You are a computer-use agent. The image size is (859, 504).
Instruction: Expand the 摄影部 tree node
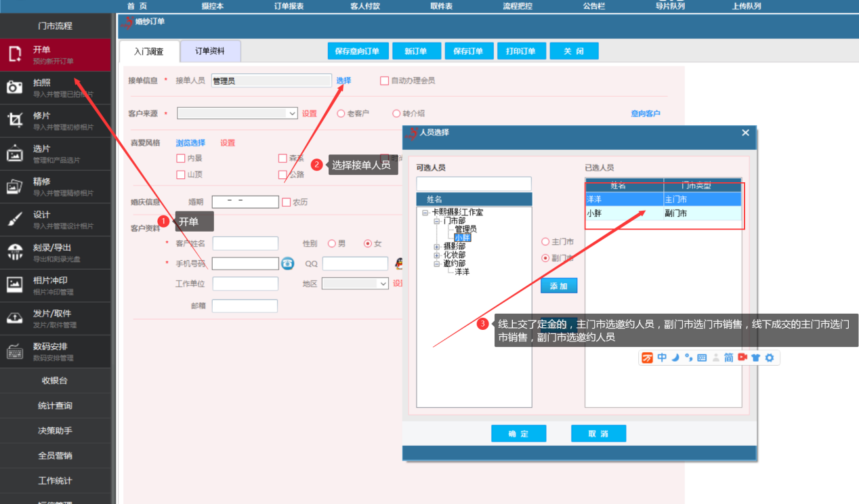pyautogui.click(x=437, y=247)
